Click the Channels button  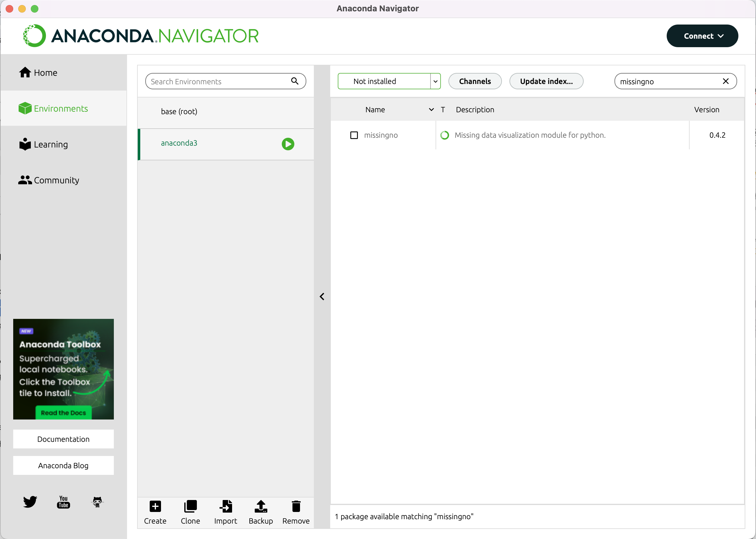pos(475,81)
